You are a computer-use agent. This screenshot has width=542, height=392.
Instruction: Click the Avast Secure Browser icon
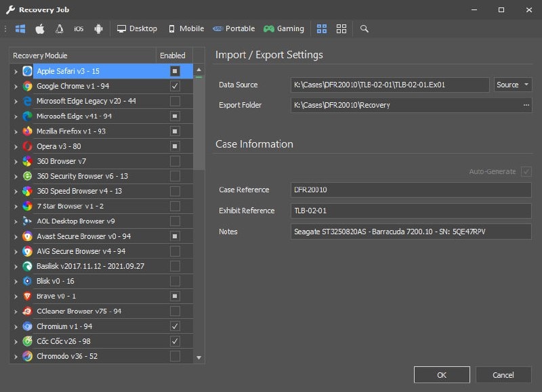point(27,236)
